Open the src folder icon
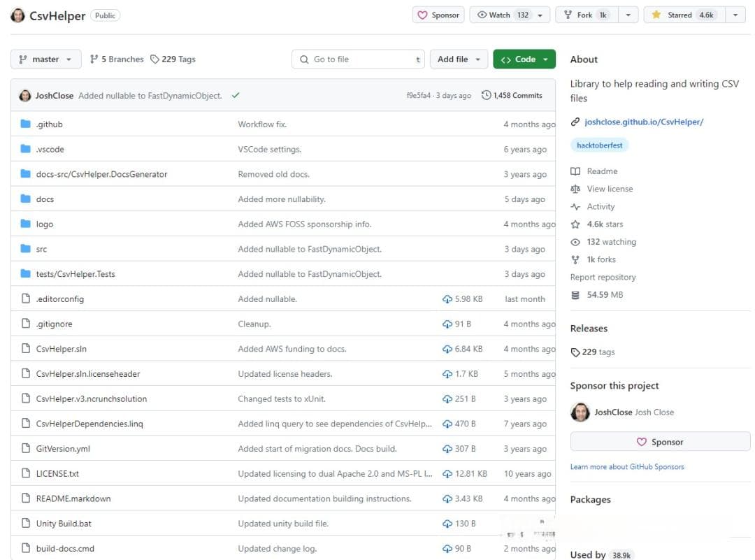The width and height of the screenshot is (755, 560). click(26, 249)
